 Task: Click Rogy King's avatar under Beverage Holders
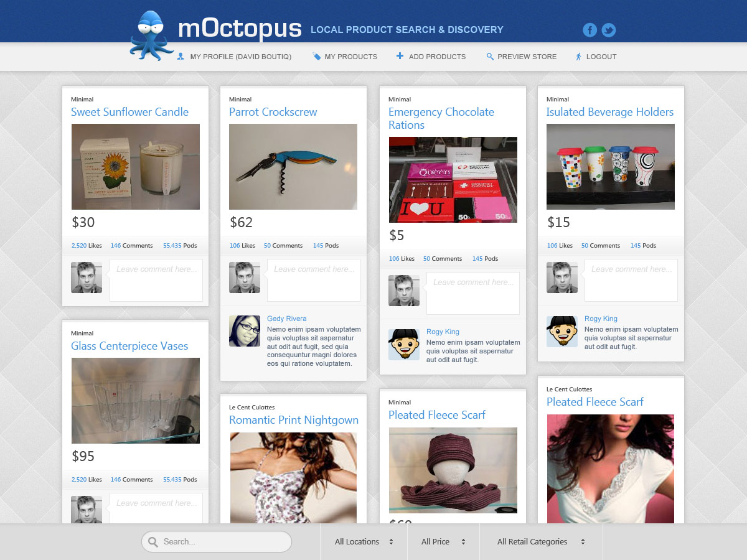pyautogui.click(x=562, y=331)
